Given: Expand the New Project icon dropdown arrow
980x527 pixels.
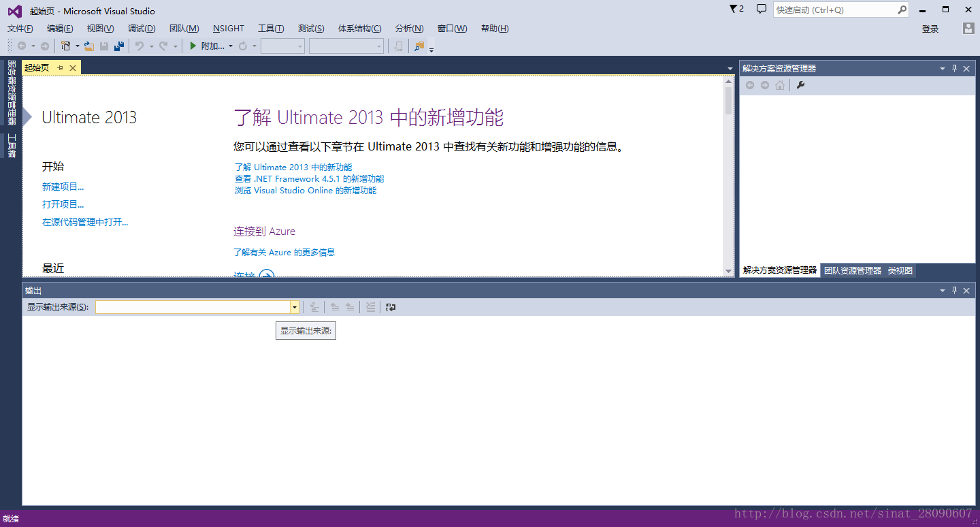Looking at the screenshot, I should click(77, 46).
